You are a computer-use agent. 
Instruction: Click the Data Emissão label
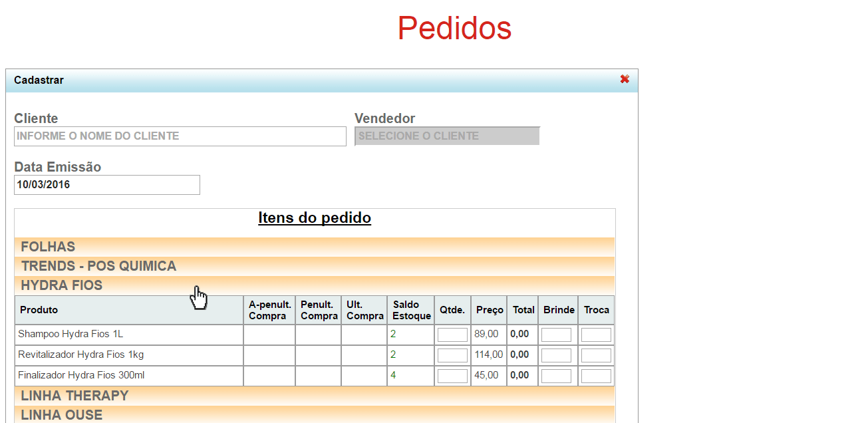pyautogui.click(x=58, y=167)
